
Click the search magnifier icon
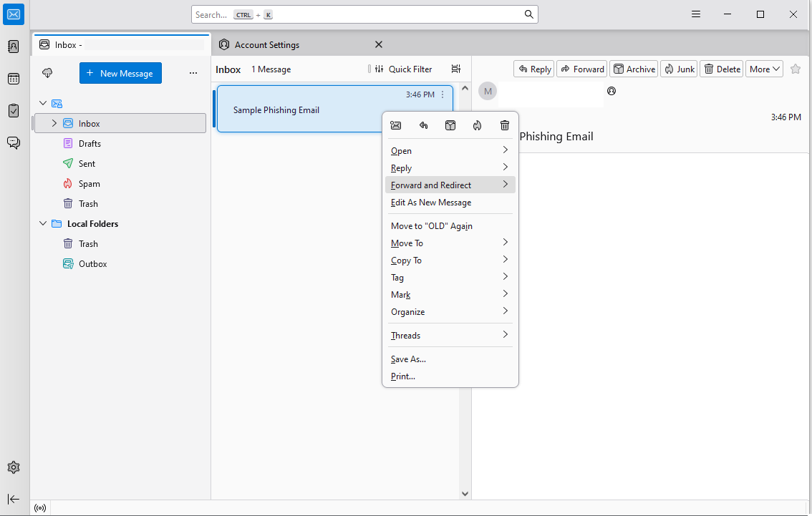[x=528, y=14]
